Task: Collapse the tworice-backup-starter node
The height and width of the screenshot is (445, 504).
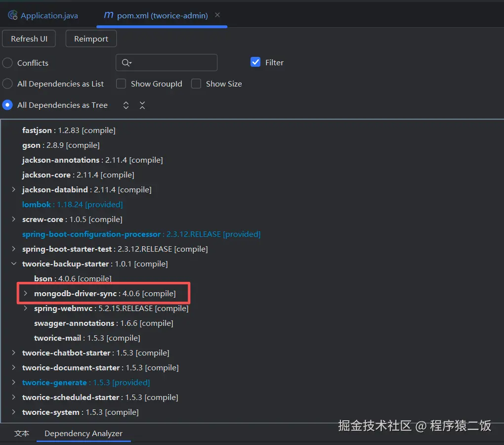Action: [x=13, y=264]
